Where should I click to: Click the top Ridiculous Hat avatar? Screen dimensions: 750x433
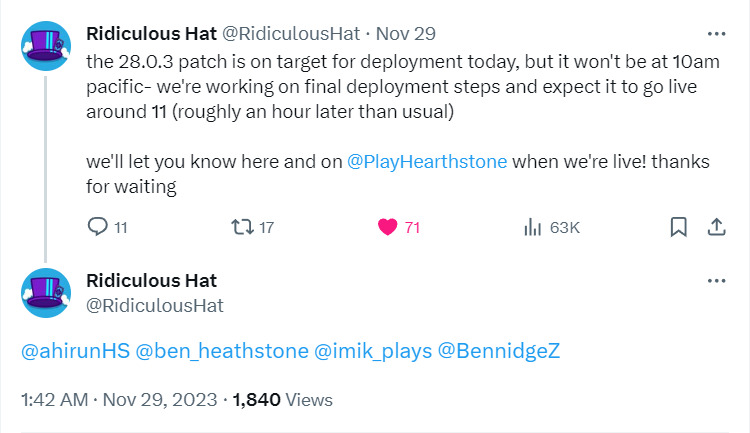pos(46,46)
